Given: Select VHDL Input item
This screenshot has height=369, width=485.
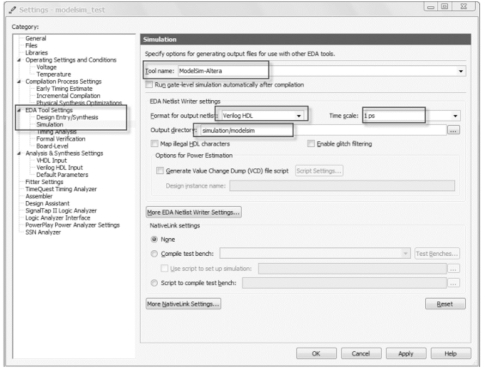Looking at the screenshot, I should point(51,160).
